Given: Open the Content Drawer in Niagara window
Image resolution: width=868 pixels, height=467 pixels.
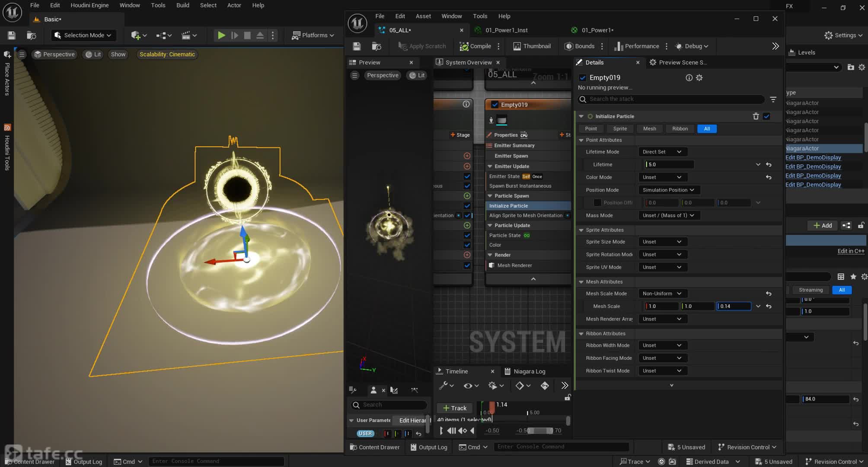Looking at the screenshot, I should pyautogui.click(x=374, y=447).
